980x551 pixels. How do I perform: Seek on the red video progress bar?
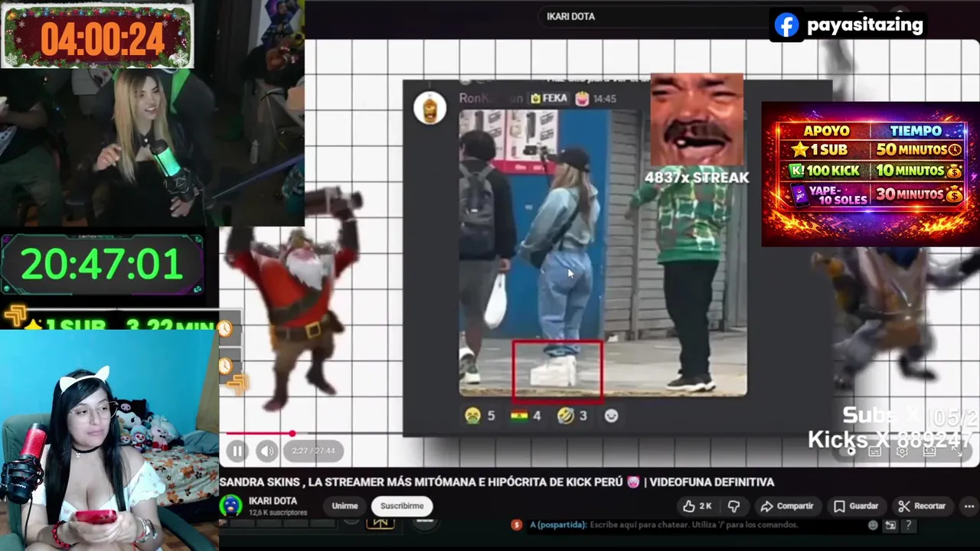[x=259, y=434]
